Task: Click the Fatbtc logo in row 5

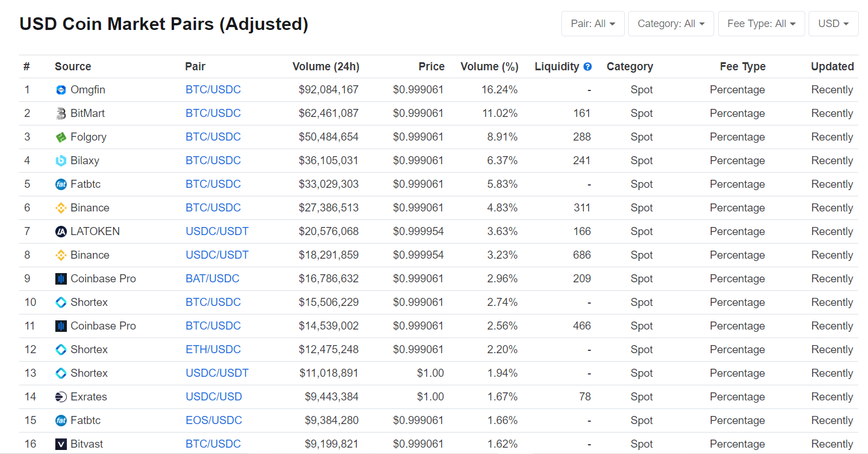Action: 61,184
